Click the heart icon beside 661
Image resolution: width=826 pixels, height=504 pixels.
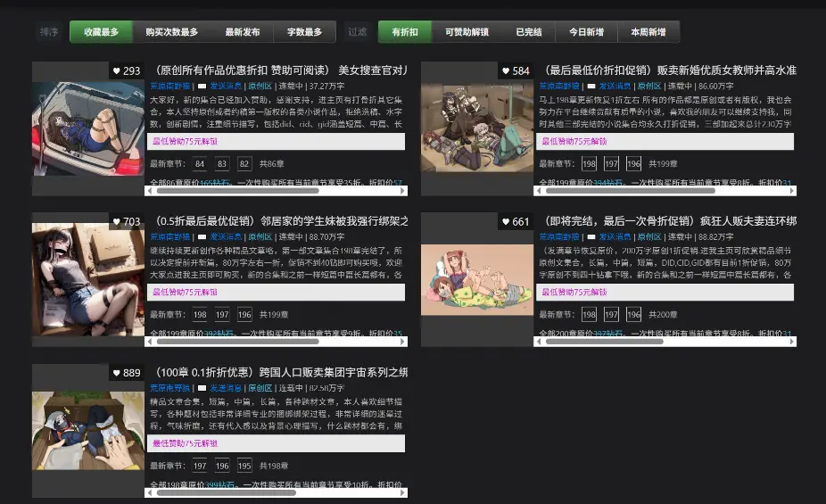tap(506, 222)
